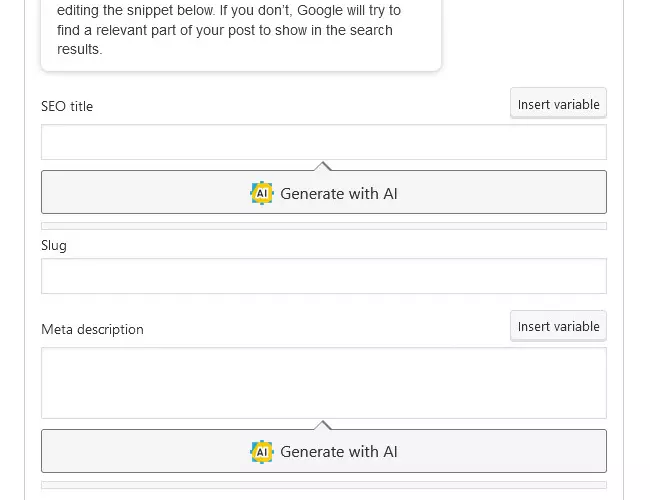The width and height of the screenshot is (650, 500).
Task: Click the SEO title label
Action: pyautogui.click(x=67, y=106)
